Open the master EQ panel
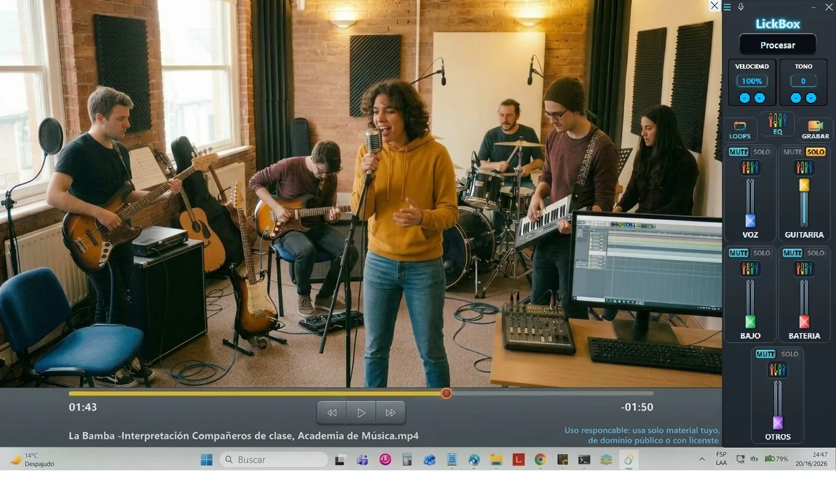This screenshot has height=504, width=836. (778, 124)
